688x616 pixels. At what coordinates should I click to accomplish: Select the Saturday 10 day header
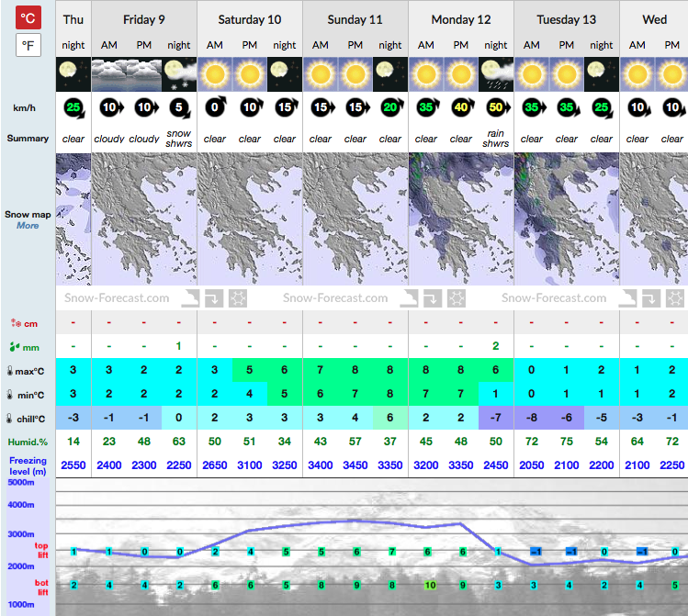click(250, 19)
